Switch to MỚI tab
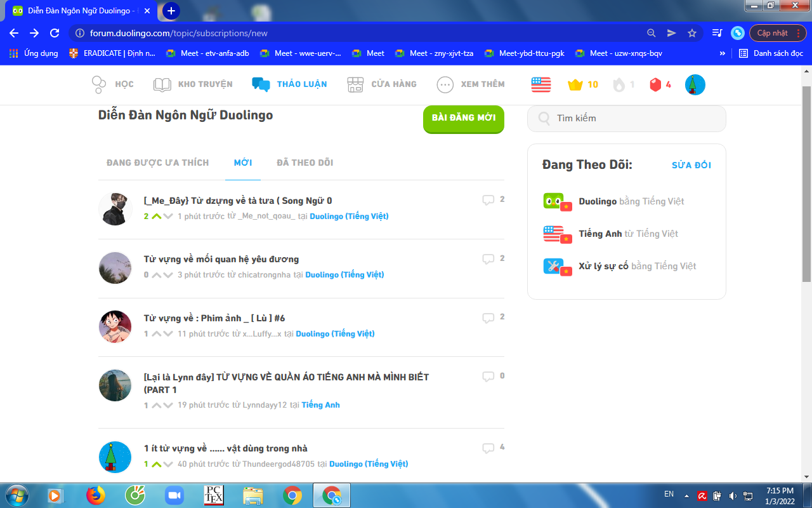The width and height of the screenshot is (812, 508). click(243, 163)
